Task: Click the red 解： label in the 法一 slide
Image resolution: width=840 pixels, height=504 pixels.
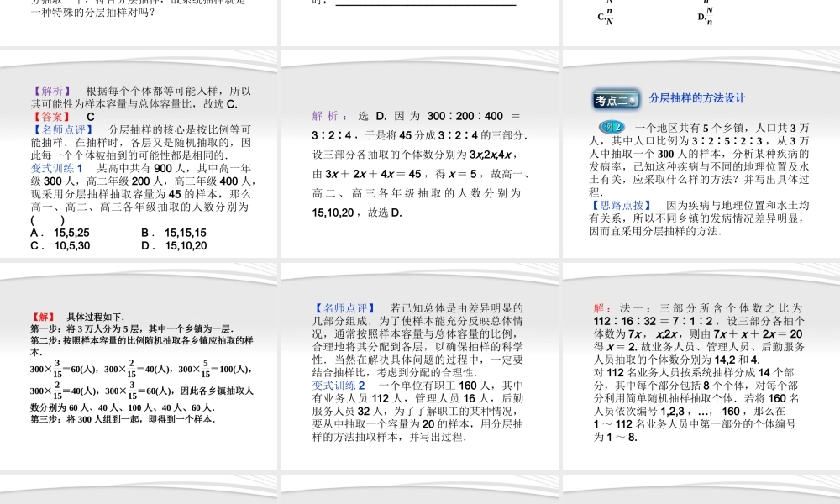Action: [x=602, y=308]
